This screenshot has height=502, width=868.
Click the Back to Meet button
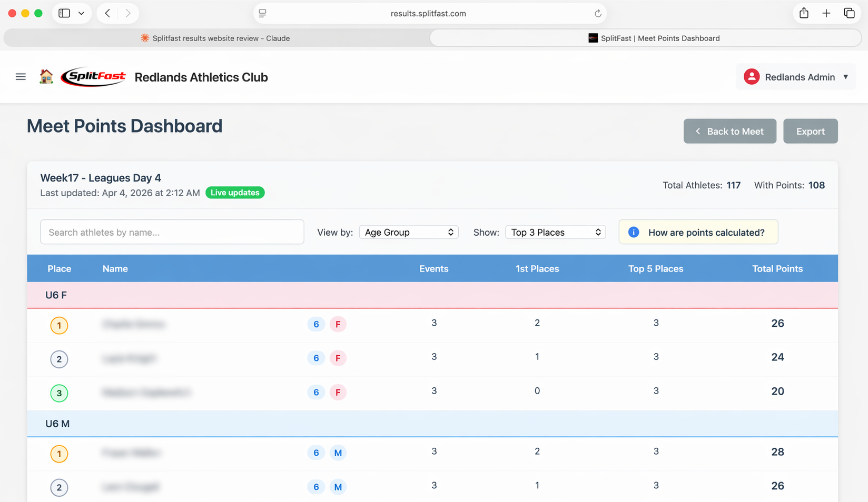point(729,131)
